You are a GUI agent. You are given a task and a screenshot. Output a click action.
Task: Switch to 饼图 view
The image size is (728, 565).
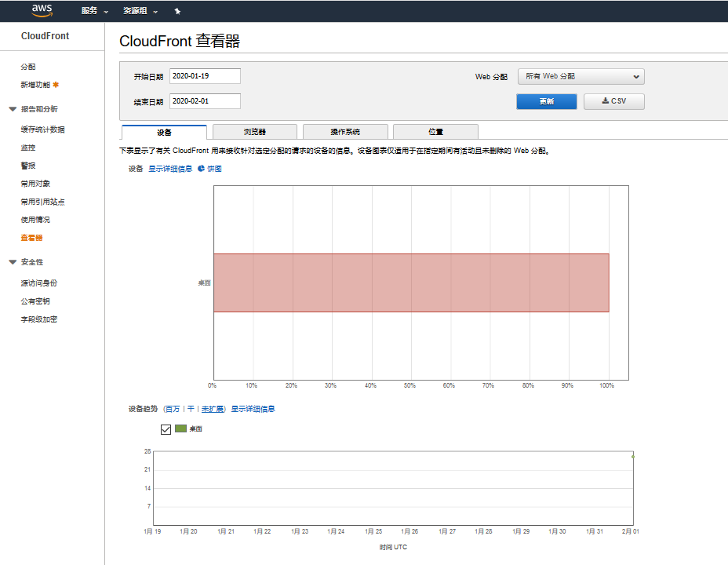click(214, 169)
